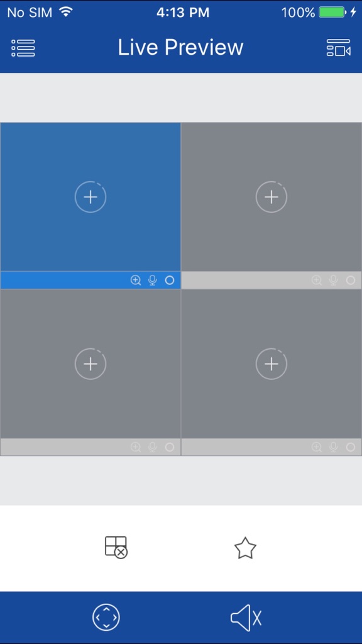Toggle record circle in selected blue window
The image size is (362, 644).
click(170, 280)
